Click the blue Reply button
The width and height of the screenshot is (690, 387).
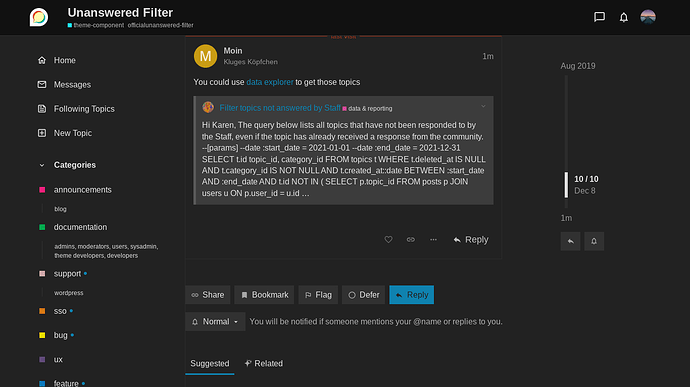tap(411, 295)
